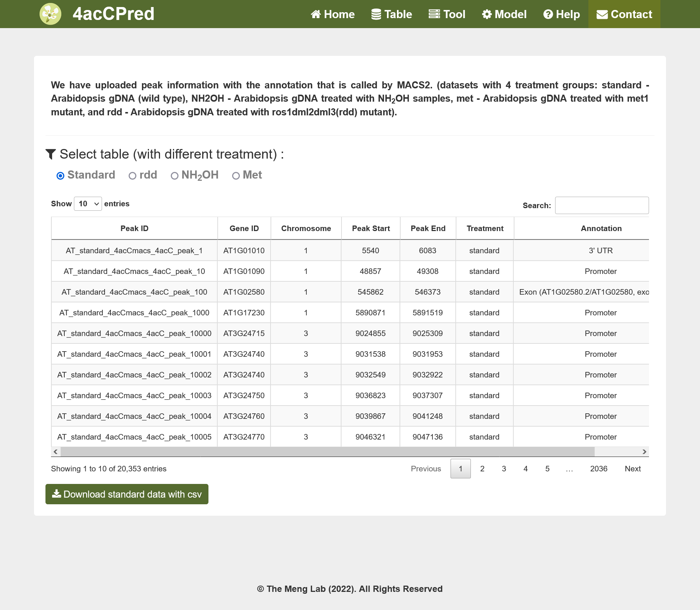The height and width of the screenshot is (610, 700).
Task: Focus the table Search input field
Action: tap(602, 205)
